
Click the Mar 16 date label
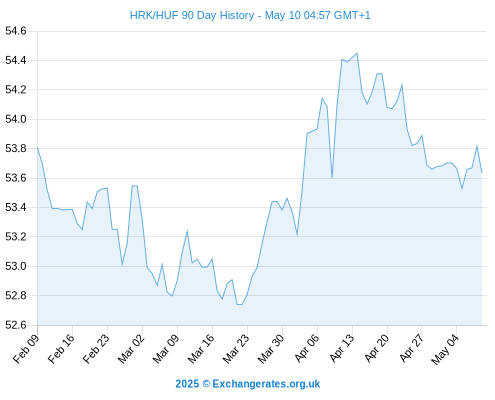201,349
